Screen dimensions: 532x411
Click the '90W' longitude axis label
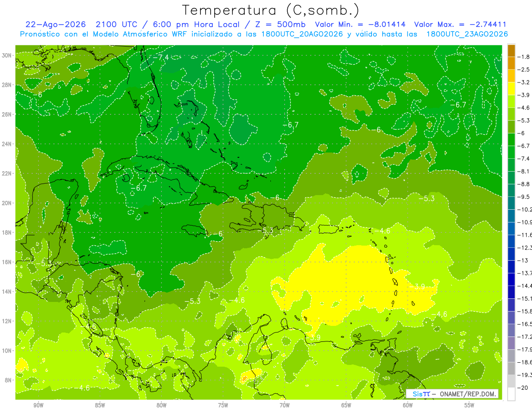point(39,405)
